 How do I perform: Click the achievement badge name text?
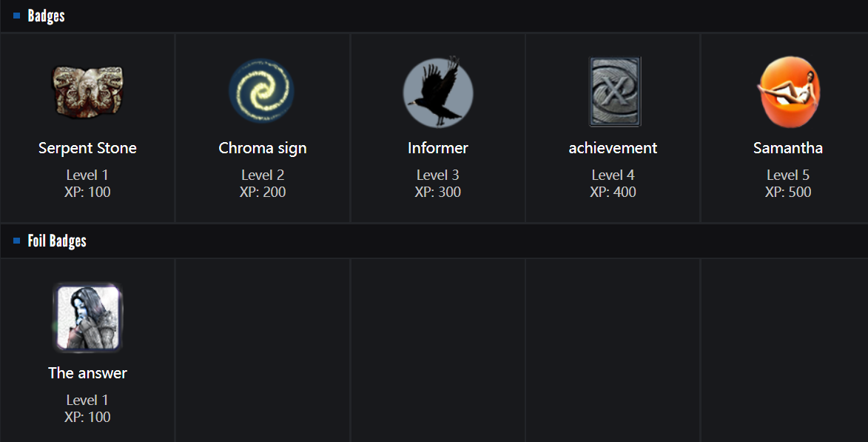click(613, 148)
